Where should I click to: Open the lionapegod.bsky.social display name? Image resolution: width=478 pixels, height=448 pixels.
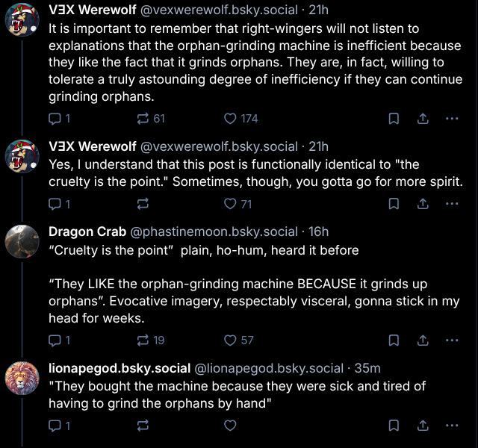tap(119, 368)
